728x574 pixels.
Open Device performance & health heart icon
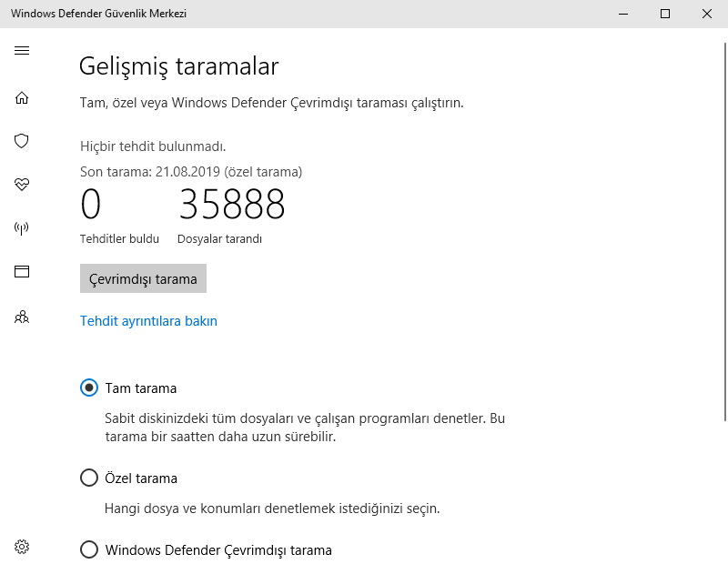pos(22,185)
